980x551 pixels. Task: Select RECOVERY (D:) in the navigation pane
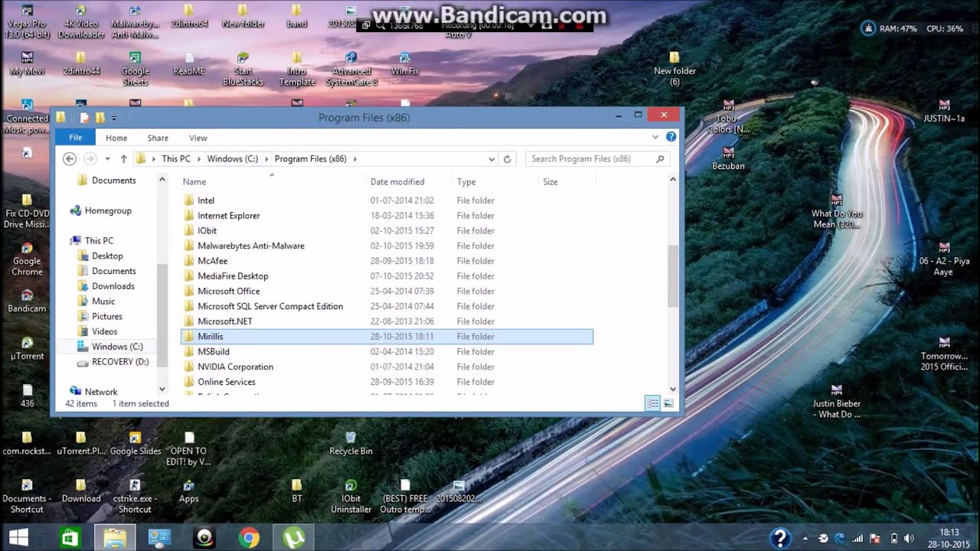click(120, 362)
